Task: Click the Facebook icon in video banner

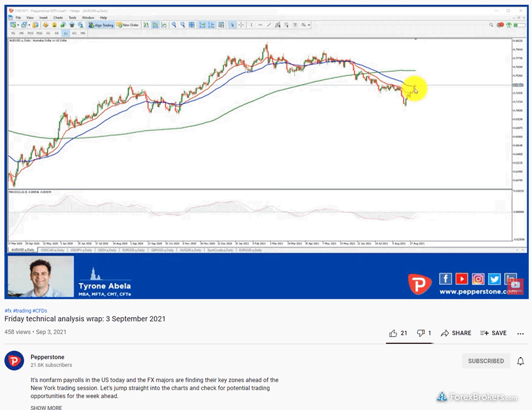Action: 445,279
